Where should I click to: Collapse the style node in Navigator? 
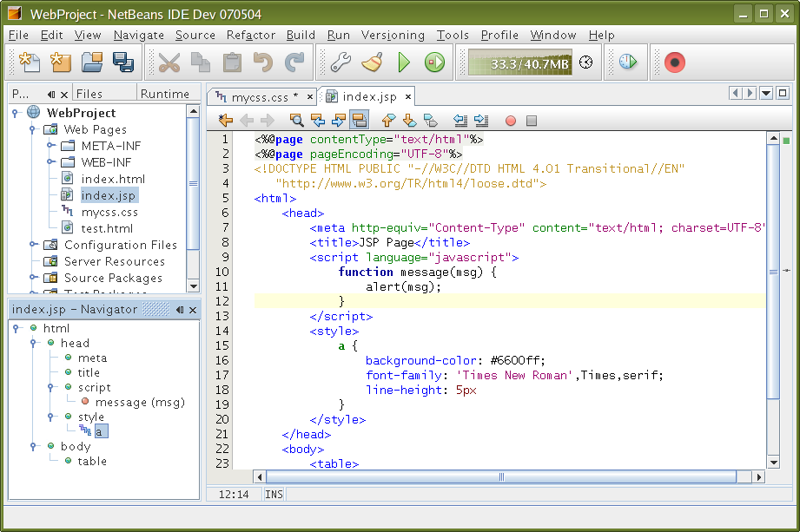[x=50, y=417]
